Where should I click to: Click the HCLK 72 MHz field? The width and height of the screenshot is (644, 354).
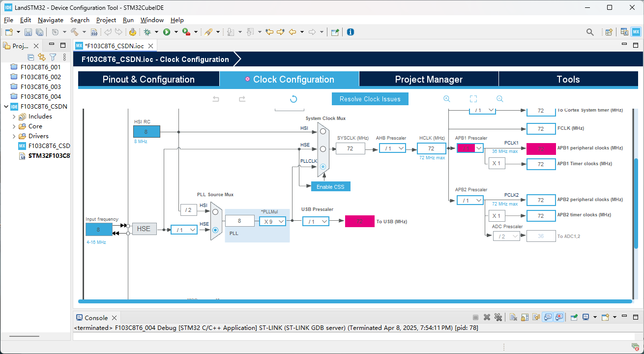[x=432, y=148]
